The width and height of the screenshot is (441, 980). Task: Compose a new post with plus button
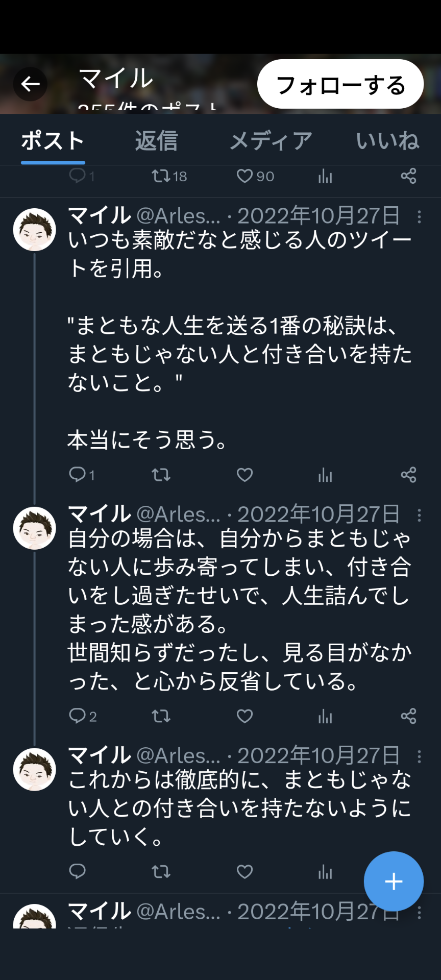tap(394, 881)
